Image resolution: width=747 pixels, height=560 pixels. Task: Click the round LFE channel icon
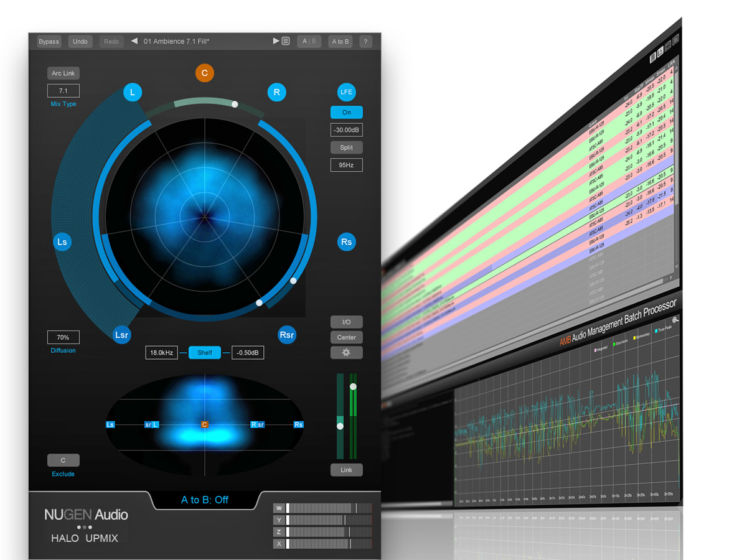pyautogui.click(x=346, y=92)
